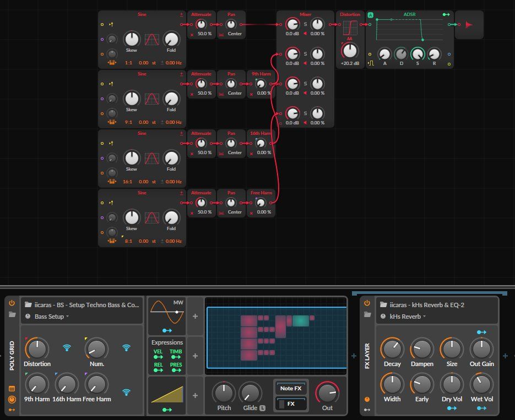The width and height of the screenshot is (515, 420).
Task: Solo the fourth Mixer channel
Action: point(305,113)
